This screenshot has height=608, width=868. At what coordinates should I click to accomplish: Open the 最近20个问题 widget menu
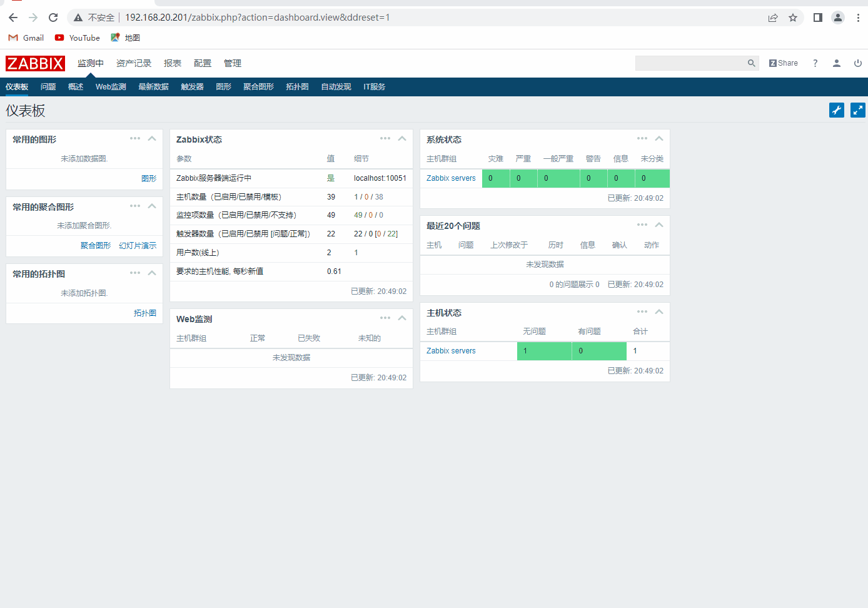[x=642, y=225]
